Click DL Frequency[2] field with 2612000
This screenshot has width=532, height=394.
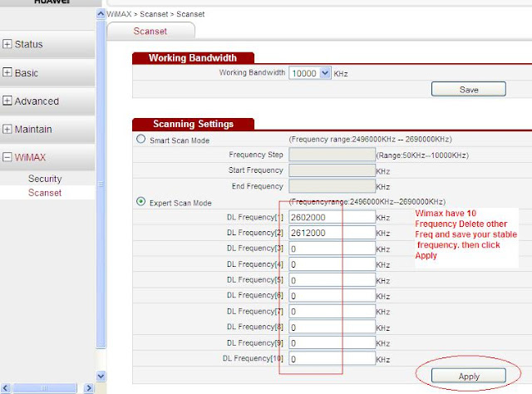tap(332, 233)
